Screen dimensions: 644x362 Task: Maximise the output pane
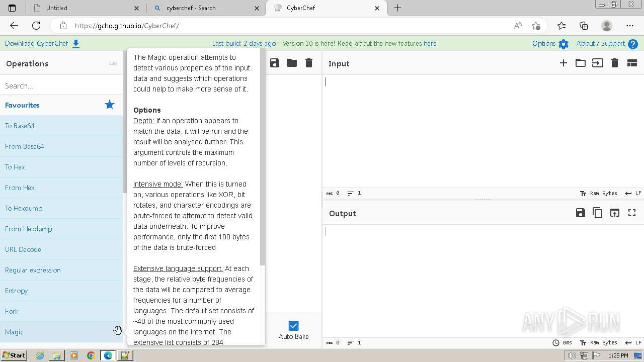click(632, 213)
